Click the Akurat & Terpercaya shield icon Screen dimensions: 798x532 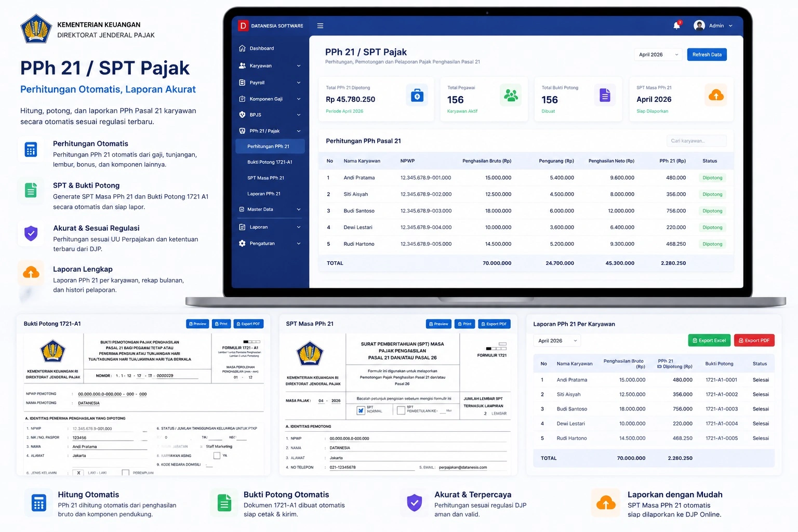point(414,503)
